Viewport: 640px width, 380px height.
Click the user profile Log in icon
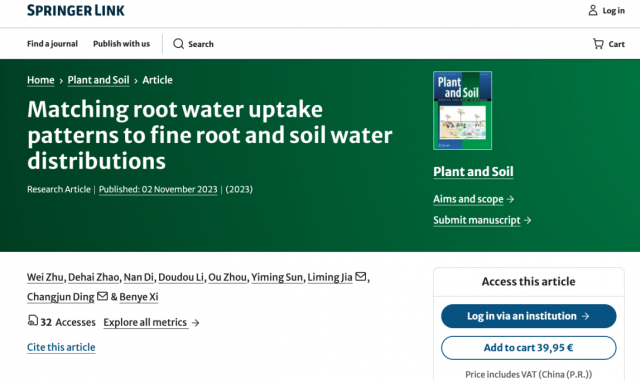[593, 10]
